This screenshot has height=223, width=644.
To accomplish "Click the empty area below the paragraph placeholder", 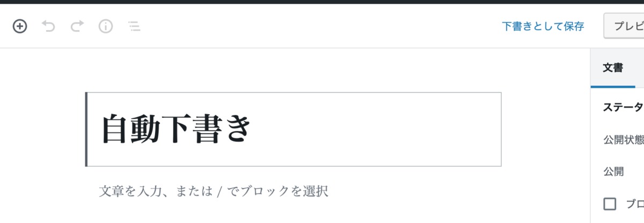I will tap(294, 213).
